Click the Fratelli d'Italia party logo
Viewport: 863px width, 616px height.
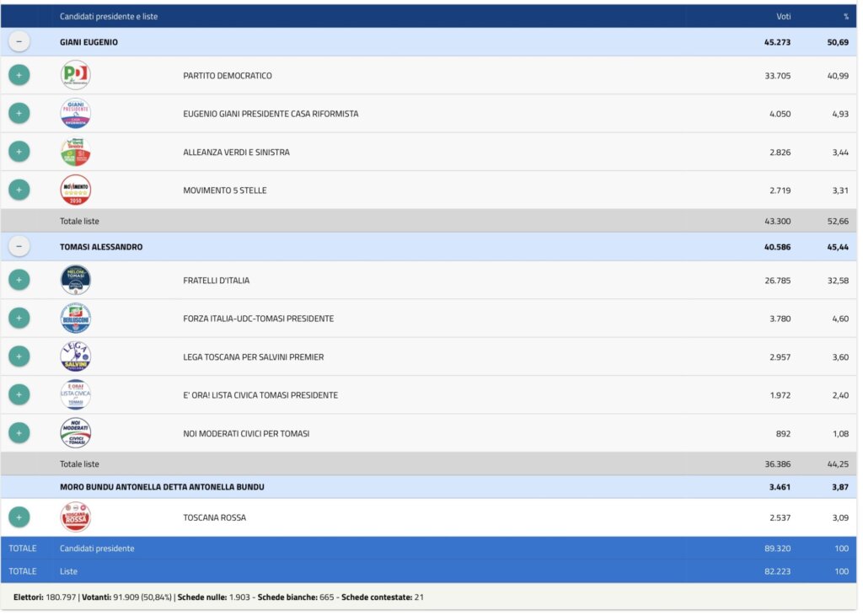pos(75,280)
